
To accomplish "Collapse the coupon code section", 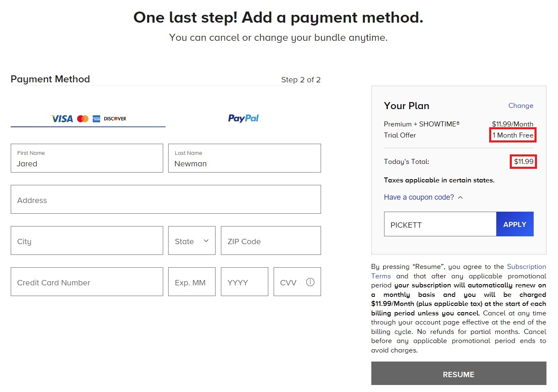I will pyautogui.click(x=460, y=197).
